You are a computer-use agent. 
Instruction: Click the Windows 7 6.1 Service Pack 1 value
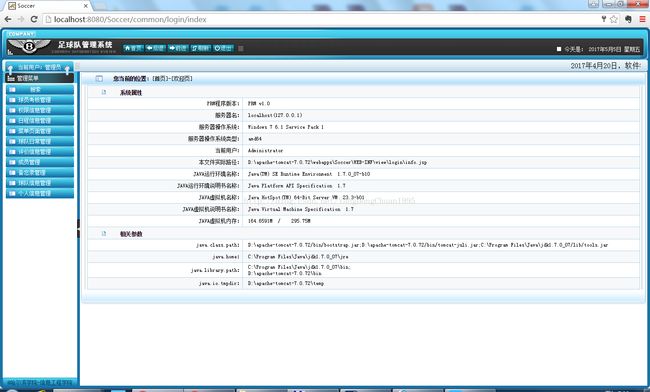(286, 127)
